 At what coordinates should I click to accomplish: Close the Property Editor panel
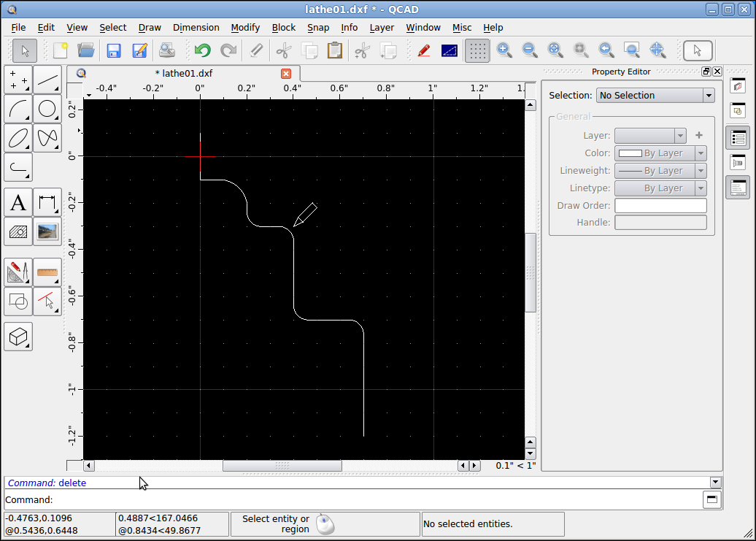(x=717, y=72)
